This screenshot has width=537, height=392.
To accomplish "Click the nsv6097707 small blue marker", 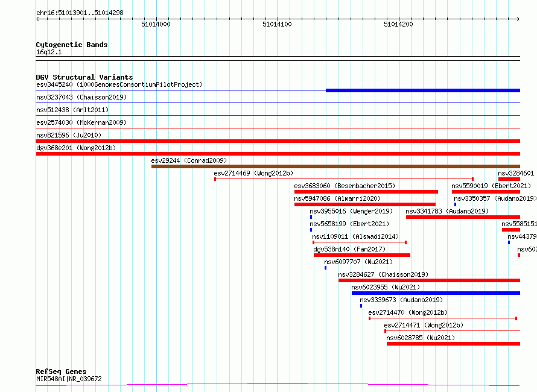I will click(x=325, y=268).
